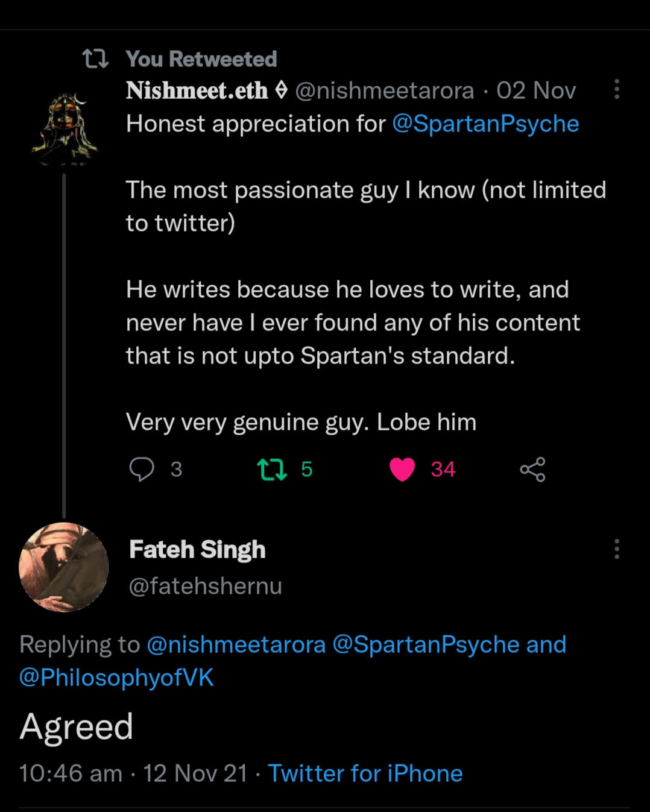Screen dimensions: 650x812
Task: Undo the retweet via green retweet icon
Action: [272, 469]
